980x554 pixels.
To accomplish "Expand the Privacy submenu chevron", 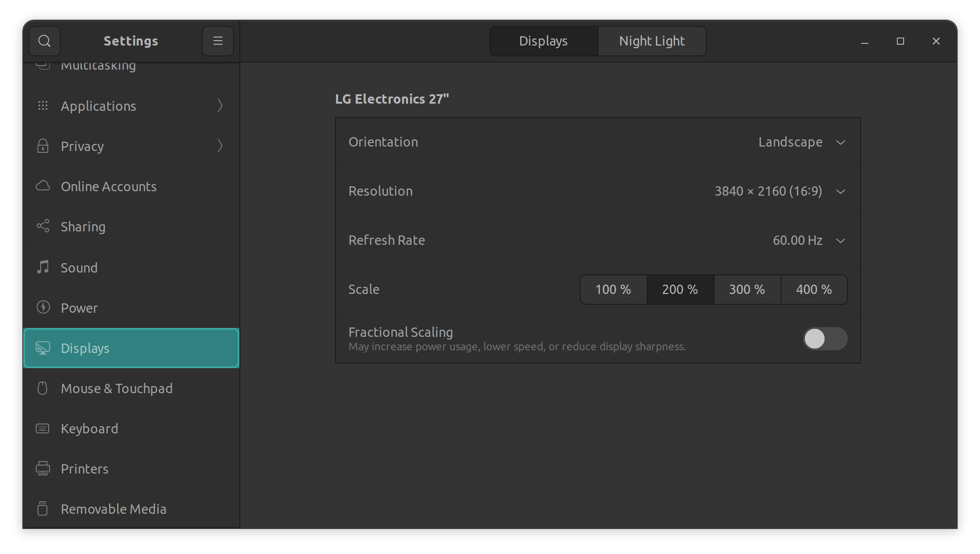I will 220,146.
